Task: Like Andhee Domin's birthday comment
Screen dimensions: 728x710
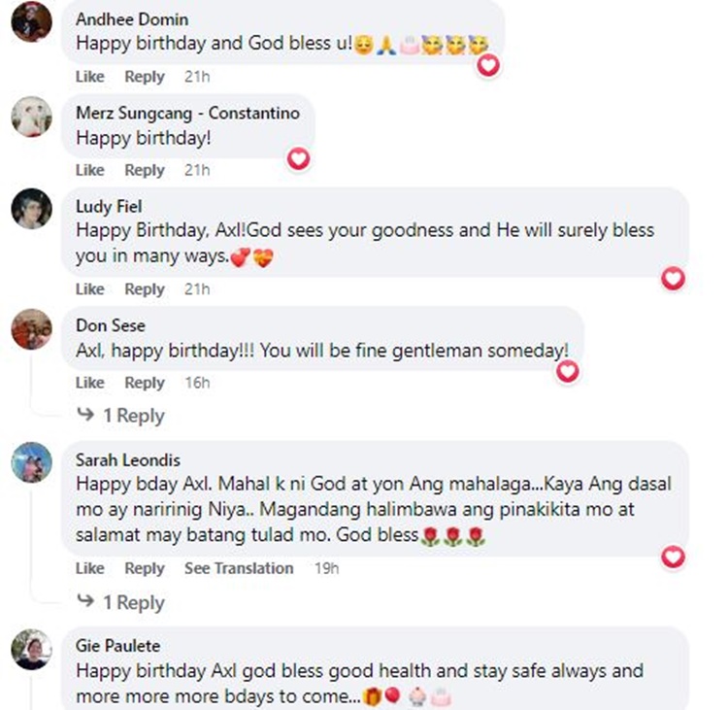Action: pyautogui.click(x=89, y=77)
